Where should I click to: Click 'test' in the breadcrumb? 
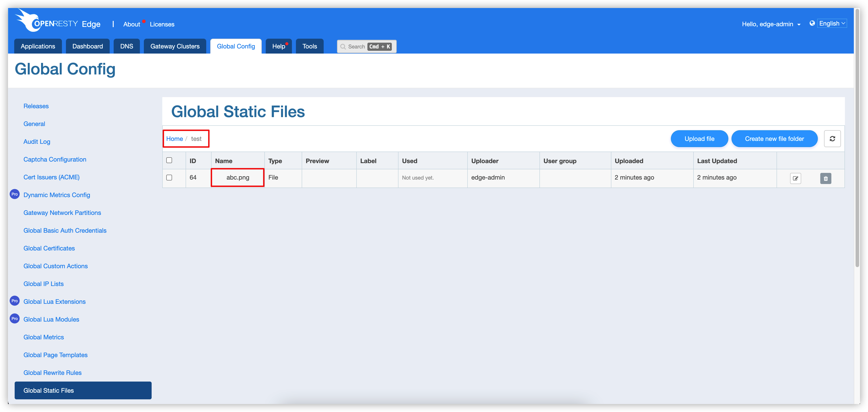click(196, 139)
